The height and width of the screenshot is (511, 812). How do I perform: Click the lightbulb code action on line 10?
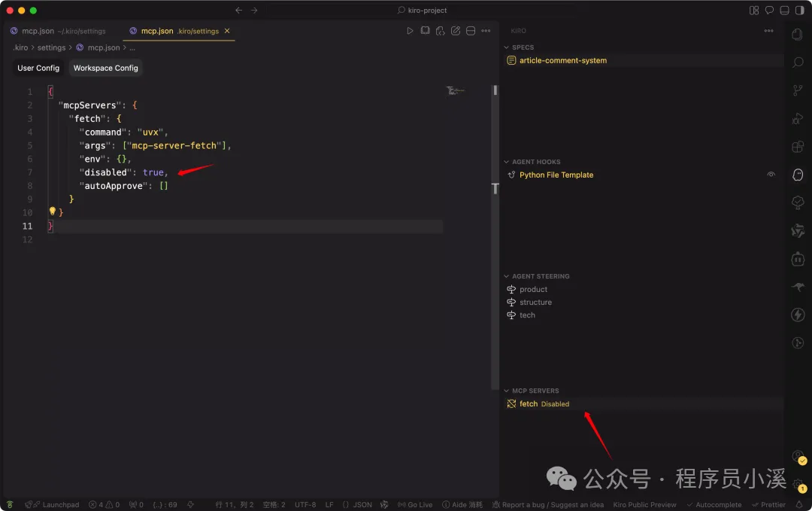(x=53, y=211)
